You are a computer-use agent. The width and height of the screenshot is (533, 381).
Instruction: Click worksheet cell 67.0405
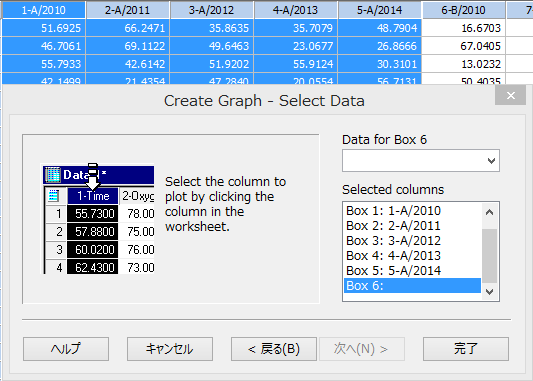[x=463, y=46]
